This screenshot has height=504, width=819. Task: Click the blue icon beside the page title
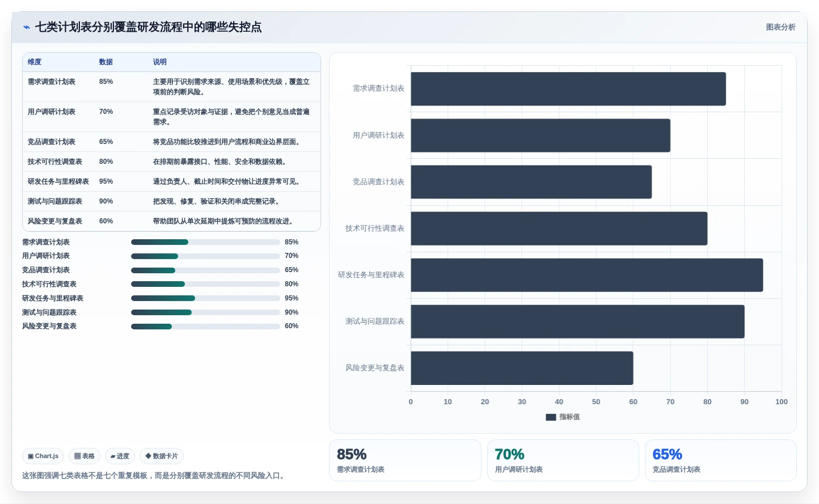click(x=27, y=27)
